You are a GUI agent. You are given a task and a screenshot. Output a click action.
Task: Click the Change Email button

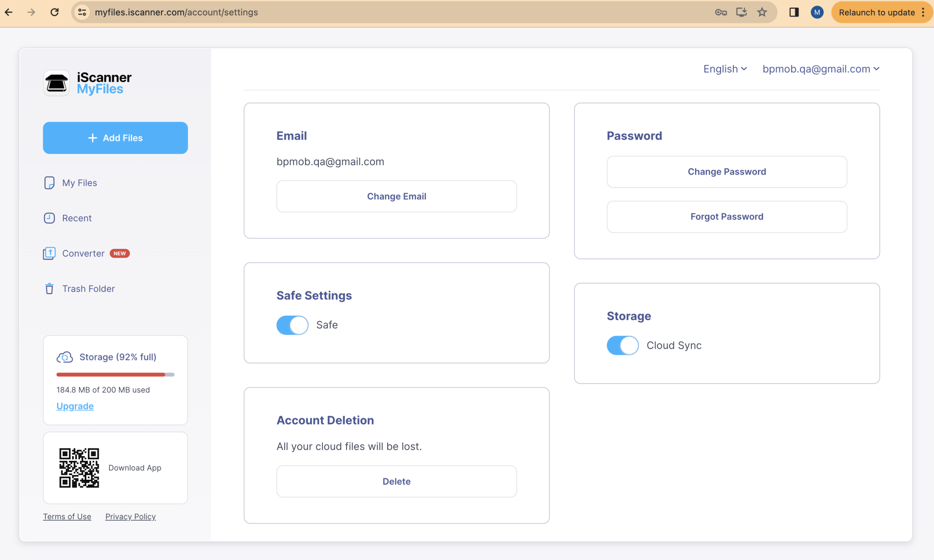tap(396, 196)
